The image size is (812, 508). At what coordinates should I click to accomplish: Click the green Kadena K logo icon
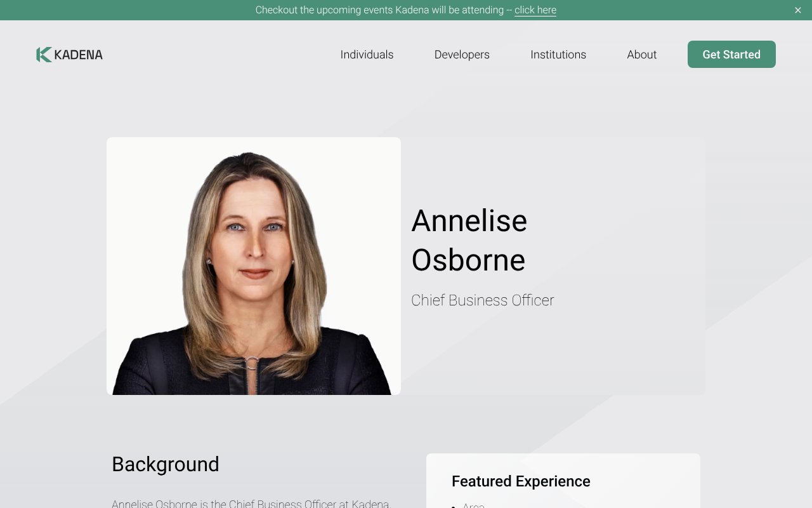click(x=44, y=55)
